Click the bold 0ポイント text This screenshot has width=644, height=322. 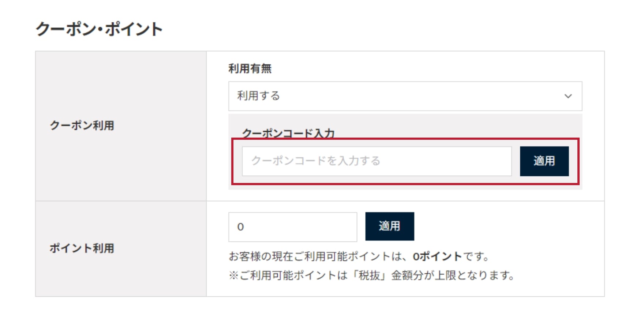(437, 257)
